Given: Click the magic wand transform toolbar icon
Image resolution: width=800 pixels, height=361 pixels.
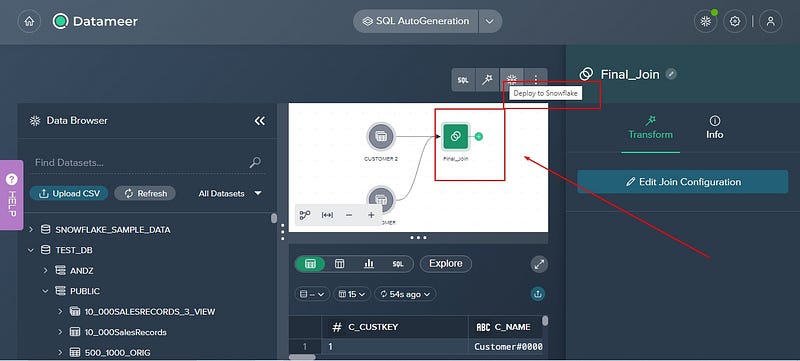Looking at the screenshot, I should (x=487, y=80).
